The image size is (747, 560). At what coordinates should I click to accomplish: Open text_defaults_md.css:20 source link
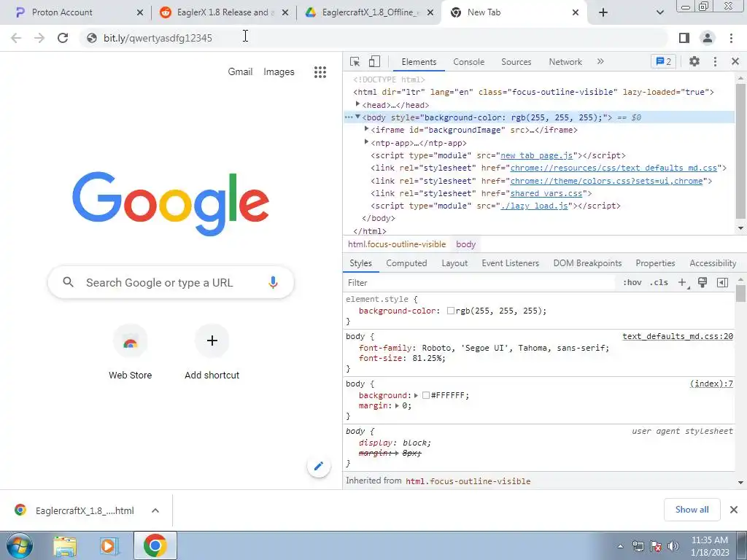click(678, 336)
